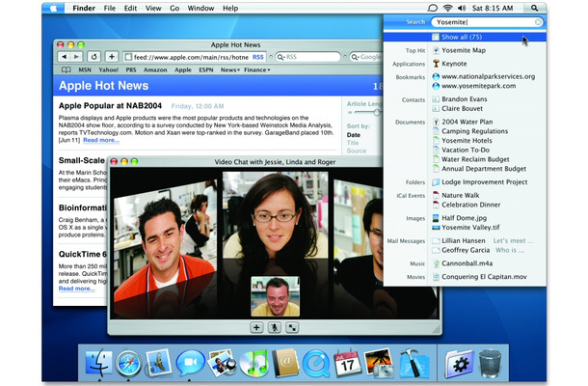The height and width of the screenshot is (386, 588).
Task: Launch Safari from the Dock
Action: coord(128,363)
